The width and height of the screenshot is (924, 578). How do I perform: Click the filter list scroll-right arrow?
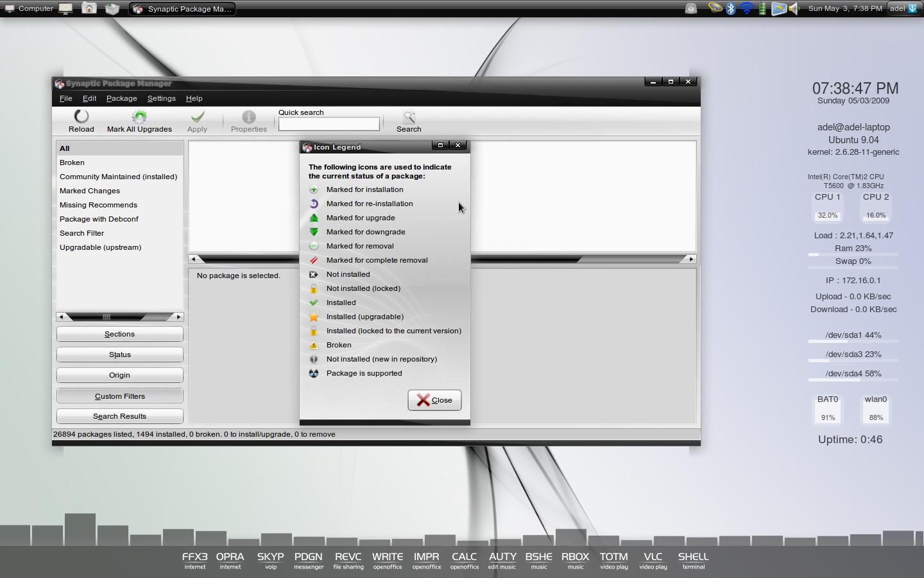[x=178, y=317]
